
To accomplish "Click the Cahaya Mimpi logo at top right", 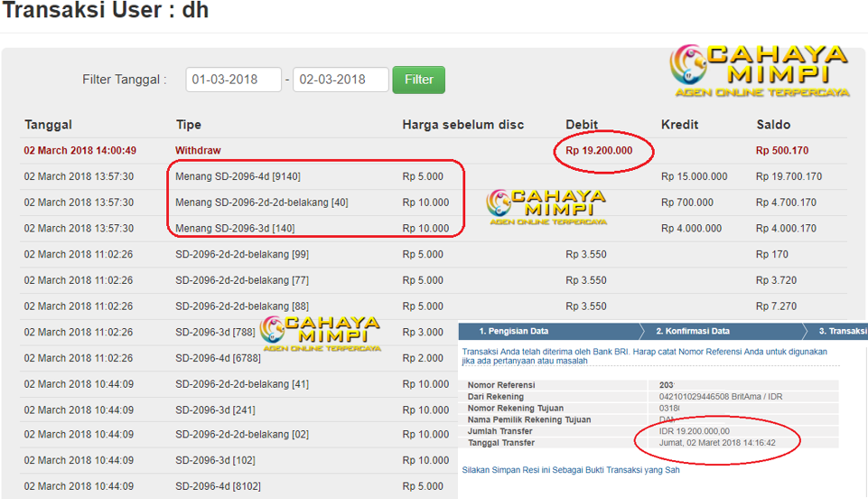I will tap(758, 71).
